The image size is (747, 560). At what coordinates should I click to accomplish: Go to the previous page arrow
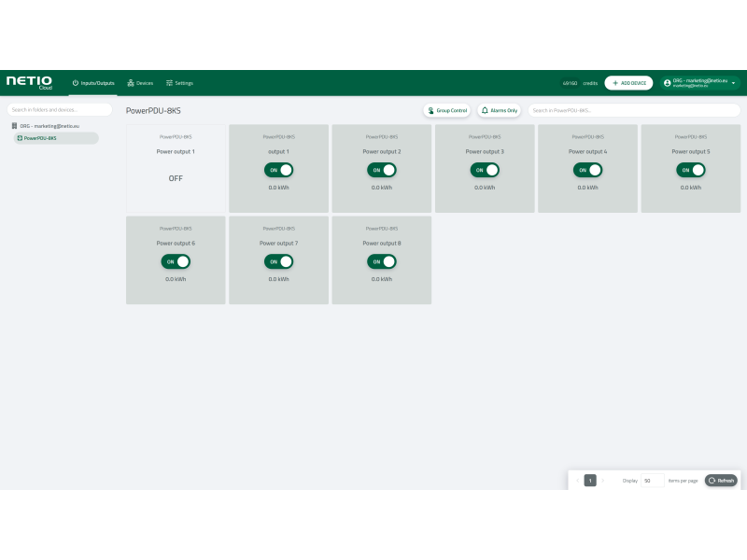pyautogui.click(x=577, y=481)
